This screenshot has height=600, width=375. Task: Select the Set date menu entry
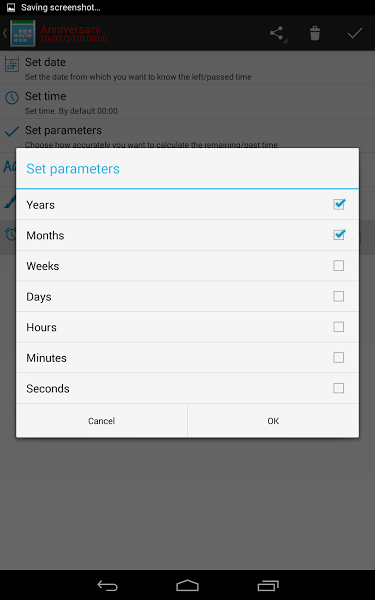tap(188, 68)
